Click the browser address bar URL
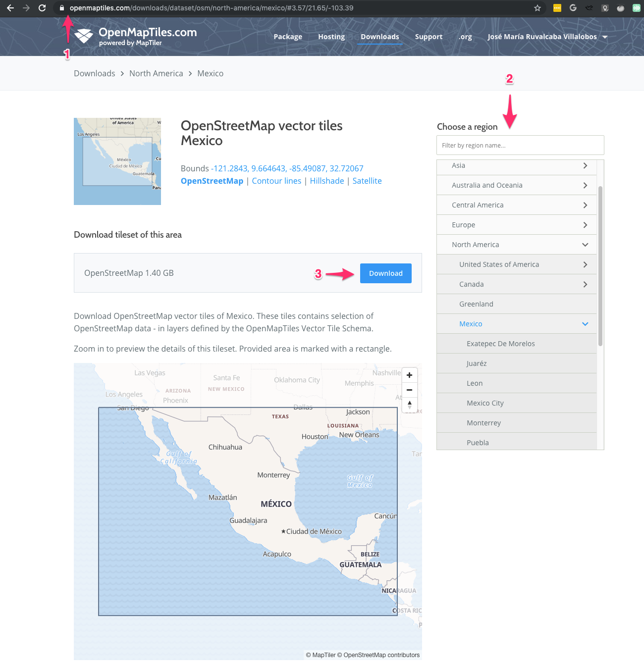 pyautogui.click(x=212, y=8)
